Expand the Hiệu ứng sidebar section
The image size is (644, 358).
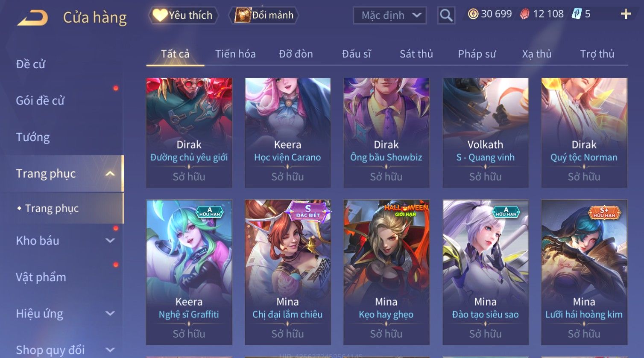point(110,314)
